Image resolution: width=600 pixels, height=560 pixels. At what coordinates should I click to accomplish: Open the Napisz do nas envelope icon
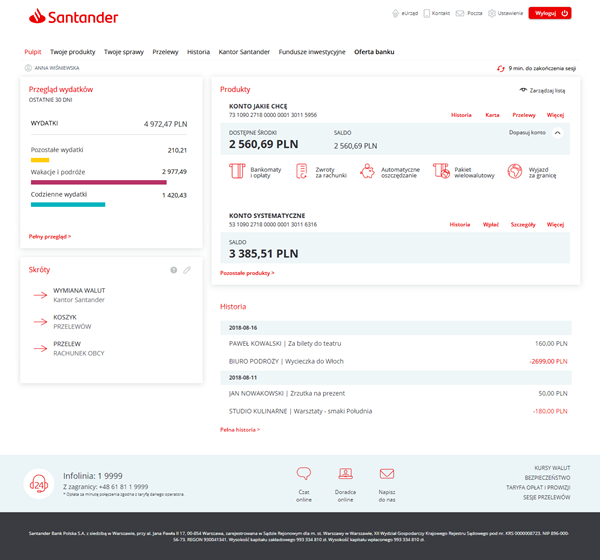pos(386,474)
